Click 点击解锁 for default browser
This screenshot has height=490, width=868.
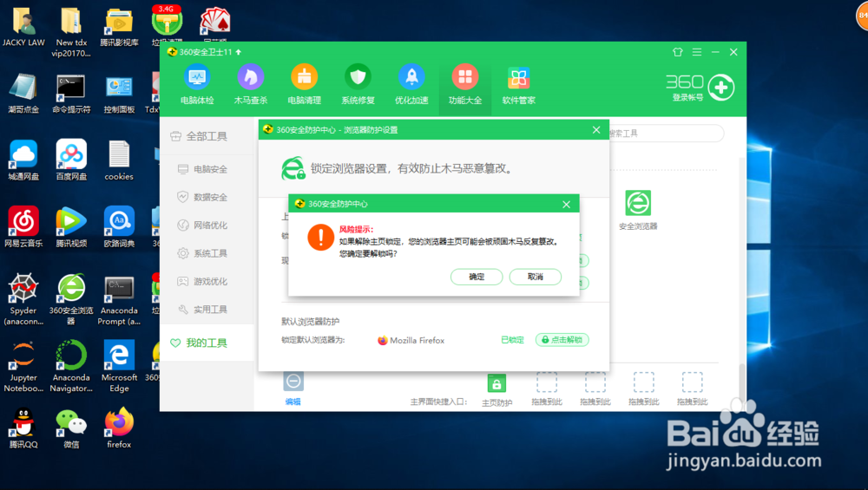coord(562,340)
